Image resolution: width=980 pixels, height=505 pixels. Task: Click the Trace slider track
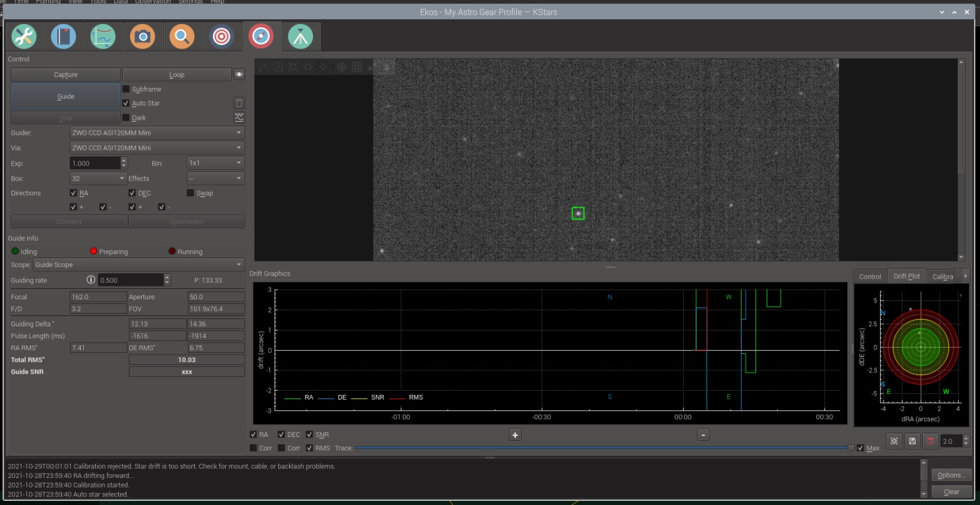(x=602, y=448)
